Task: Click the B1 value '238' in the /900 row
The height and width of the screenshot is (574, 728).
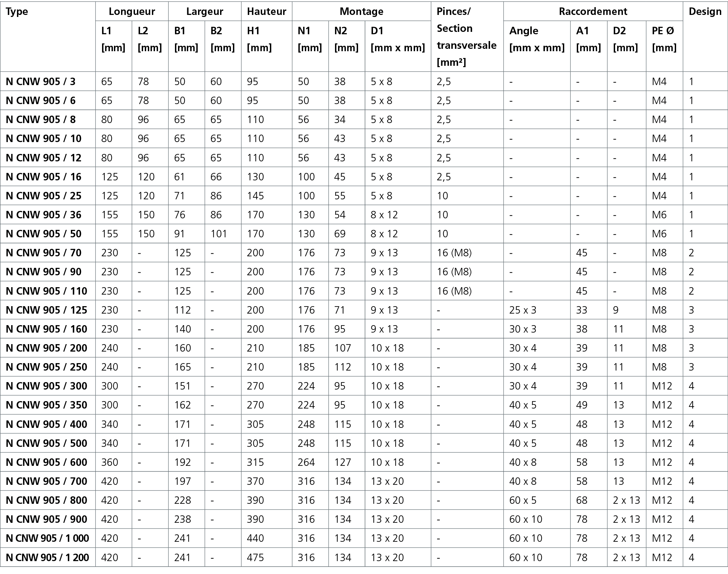Action: click(183, 519)
